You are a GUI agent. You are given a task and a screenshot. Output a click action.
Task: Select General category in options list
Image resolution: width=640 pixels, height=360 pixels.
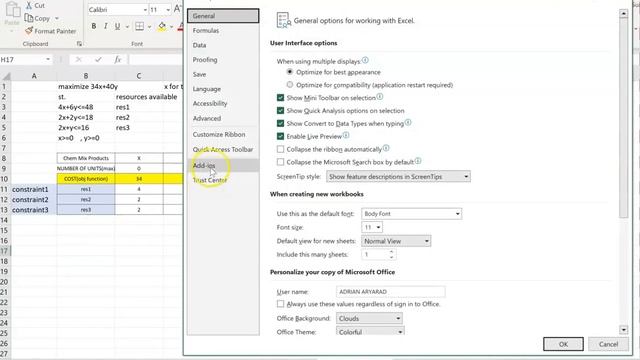pyautogui.click(x=223, y=16)
